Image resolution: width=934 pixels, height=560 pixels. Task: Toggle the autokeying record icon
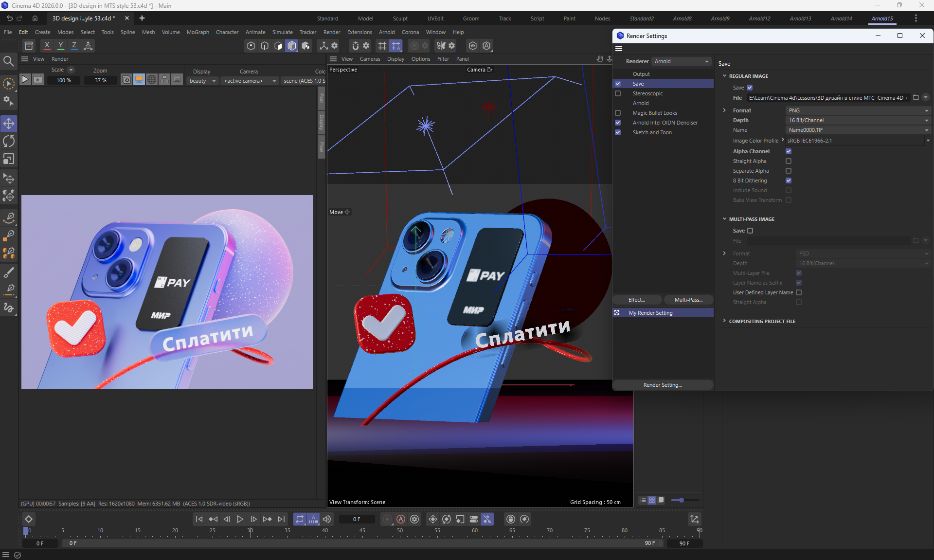point(401,519)
